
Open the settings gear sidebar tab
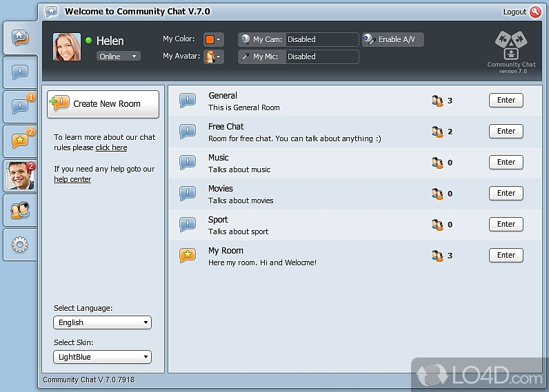[20, 245]
